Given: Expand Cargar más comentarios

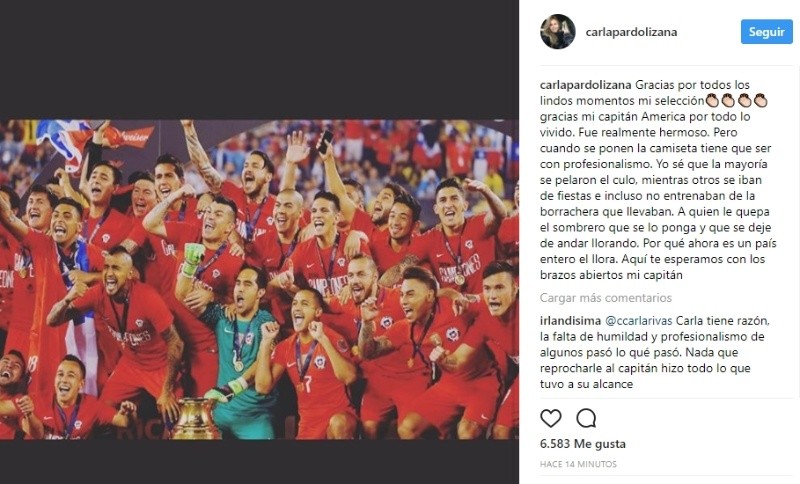Looking at the screenshot, I should pos(606,298).
